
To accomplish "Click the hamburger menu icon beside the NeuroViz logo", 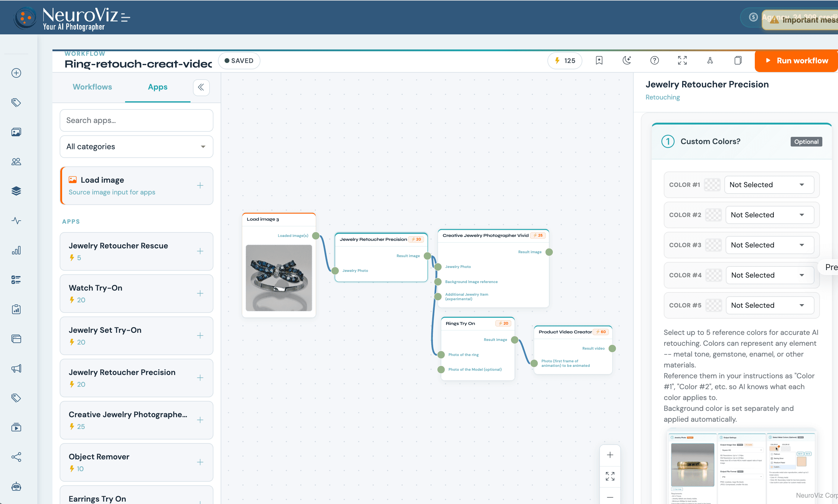I will point(126,17).
